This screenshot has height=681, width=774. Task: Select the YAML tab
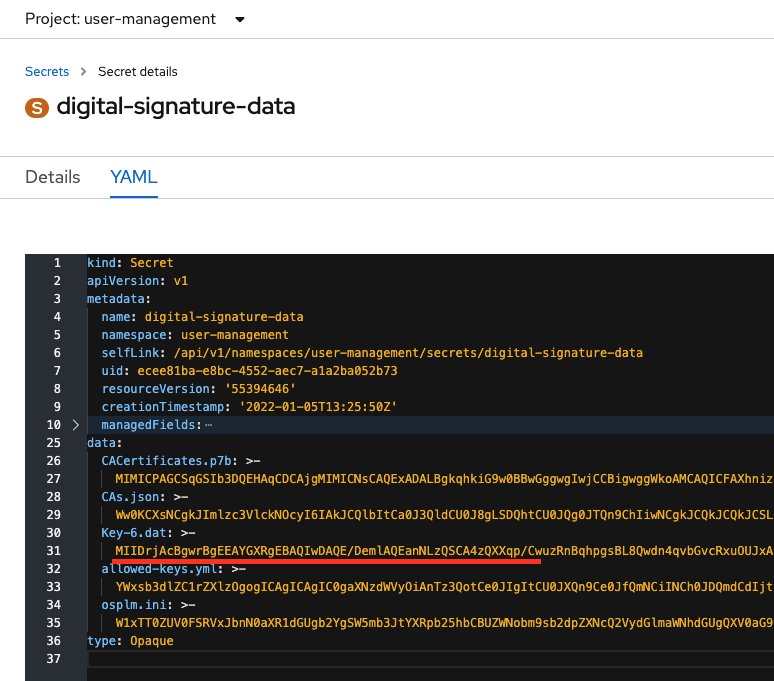click(134, 177)
